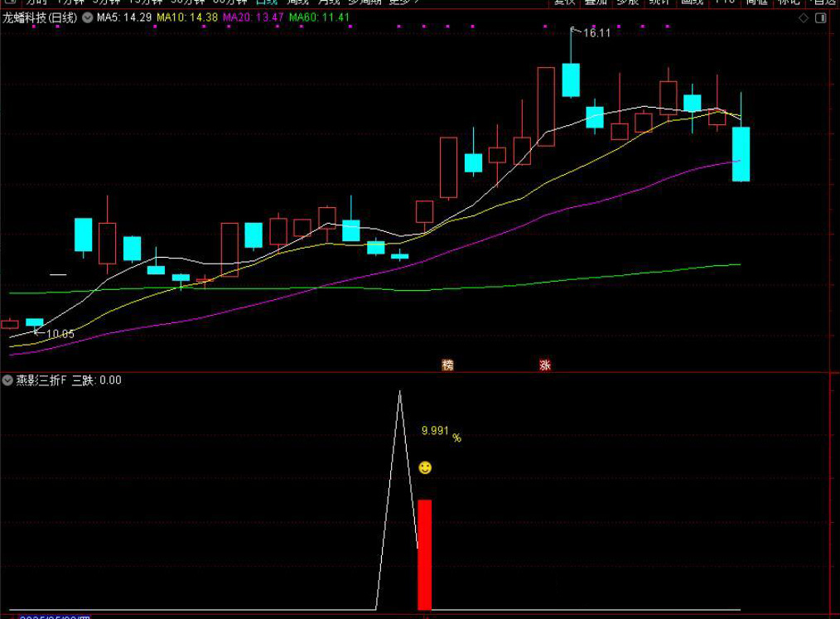The height and width of the screenshot is (619, 840).
Task: Switch to the 日线 daily period tab
Action: [267, 2]
